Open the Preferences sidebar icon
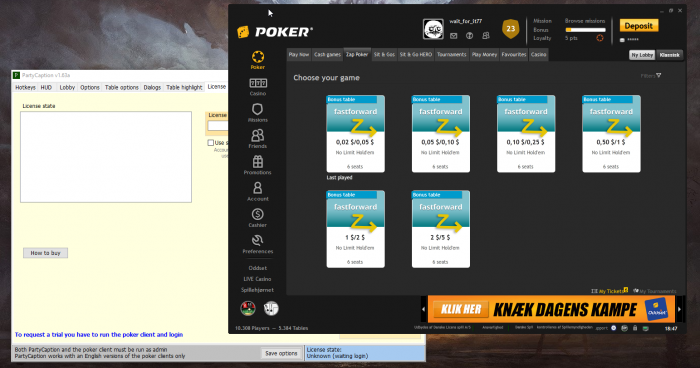 (x=258, y=240)
